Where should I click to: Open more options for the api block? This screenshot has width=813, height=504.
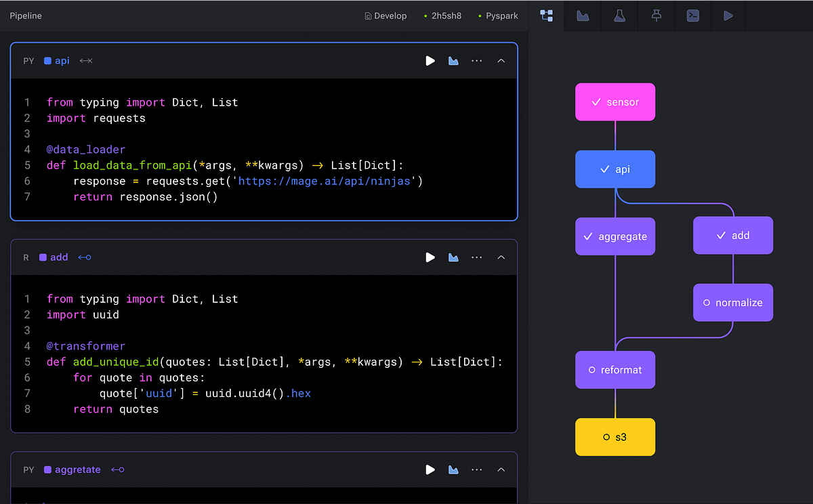pyautogui.click(x=476, y=60)
